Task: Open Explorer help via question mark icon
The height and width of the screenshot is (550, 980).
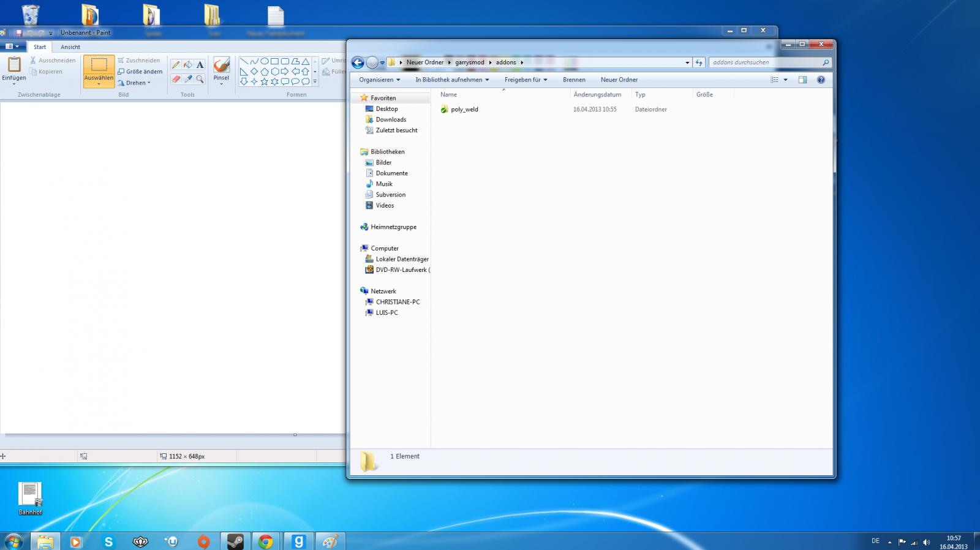Action: 821,80
